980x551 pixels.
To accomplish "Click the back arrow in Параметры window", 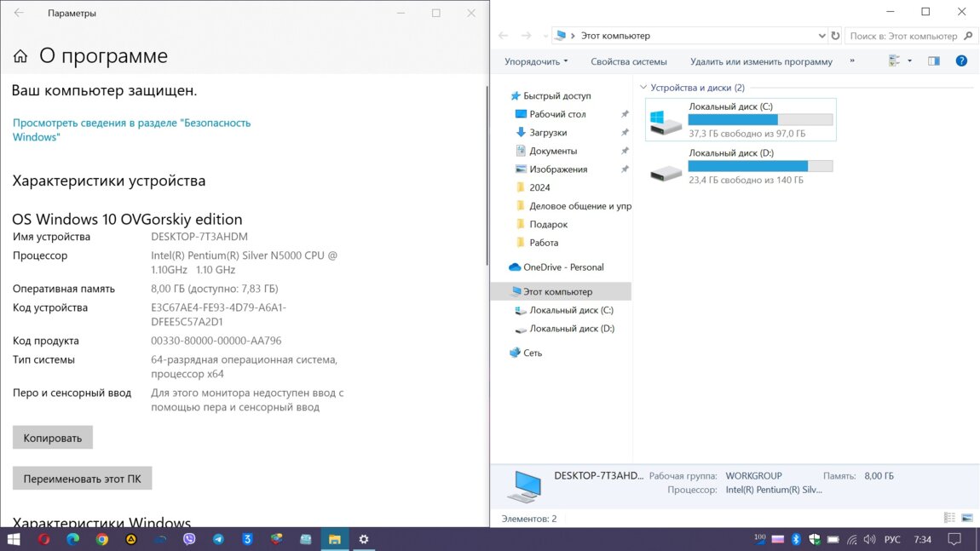I will pyautogui.click(x=19, y=13).
